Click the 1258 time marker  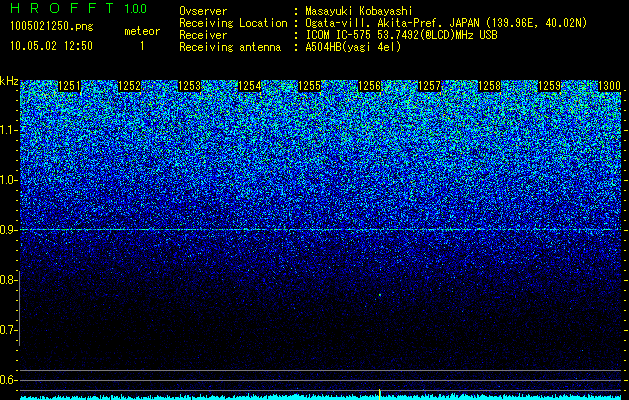[x=489, y=86]
